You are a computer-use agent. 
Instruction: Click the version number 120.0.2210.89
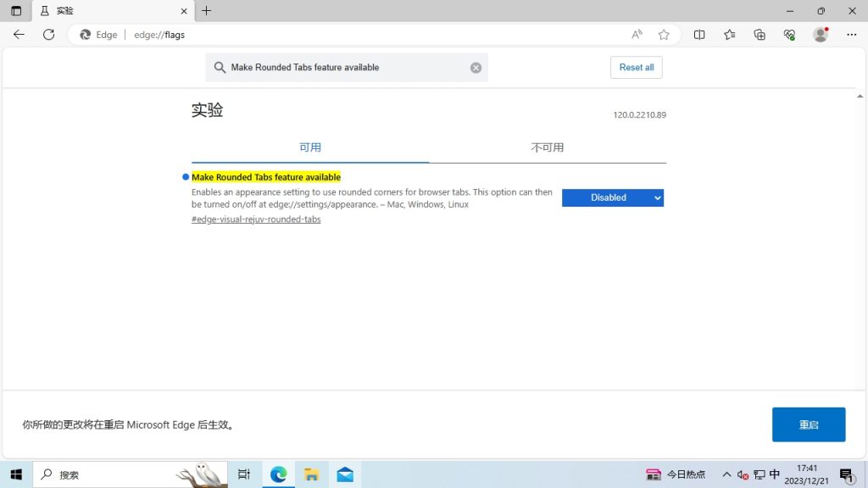(x=639, y=115)
